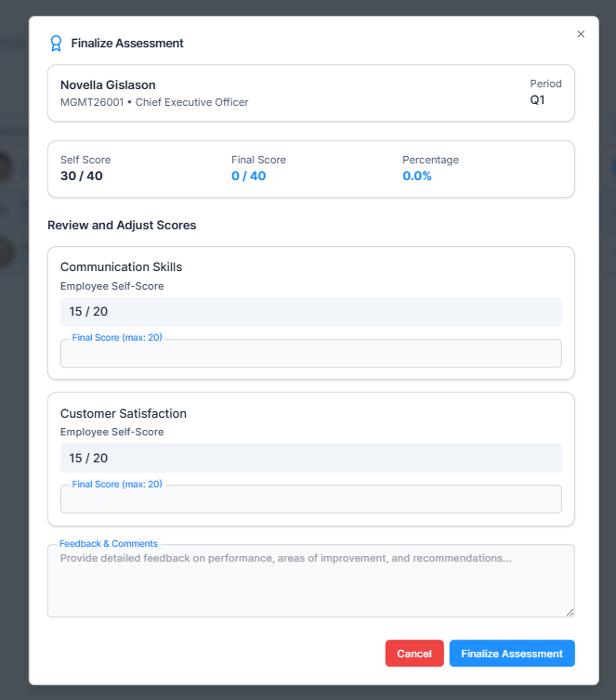Click employee name Novella Gislason
This screenshot has height=700, width=616.
tap(108, 84)
